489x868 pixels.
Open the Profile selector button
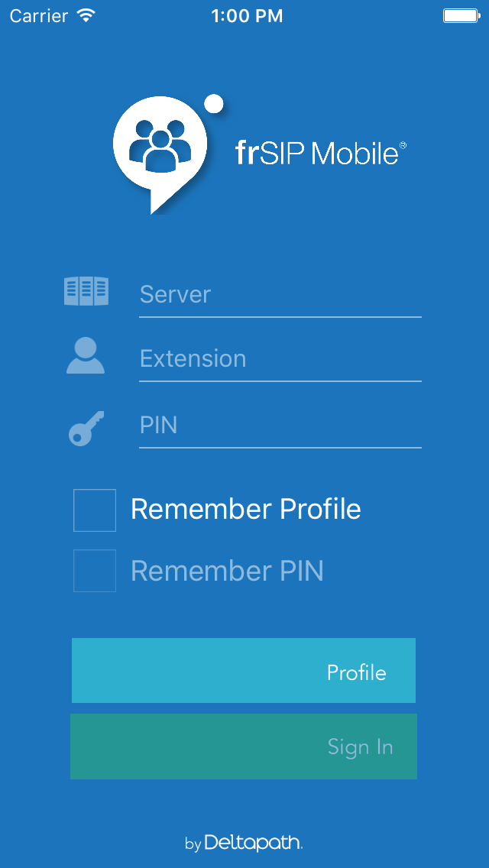pyautogui.click(x=244, y=670)
